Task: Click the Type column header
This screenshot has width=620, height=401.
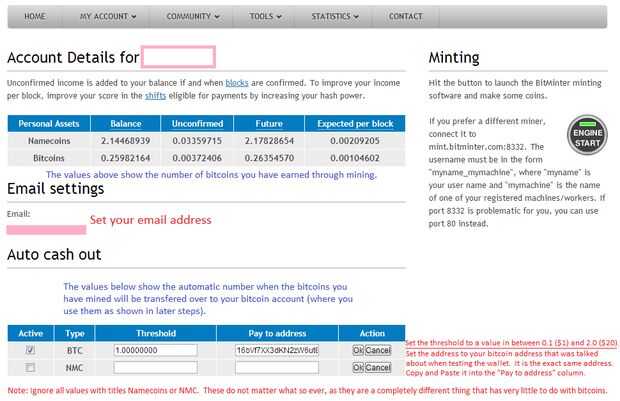Action: 74,333
